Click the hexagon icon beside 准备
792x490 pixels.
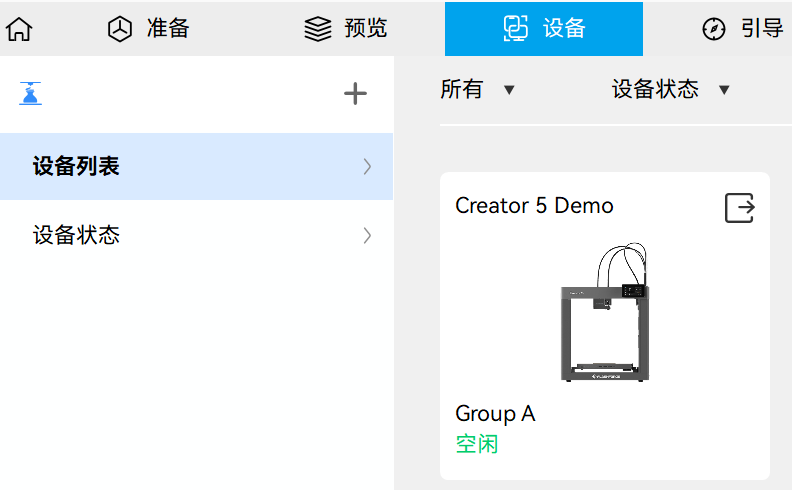tap(120, 29)
